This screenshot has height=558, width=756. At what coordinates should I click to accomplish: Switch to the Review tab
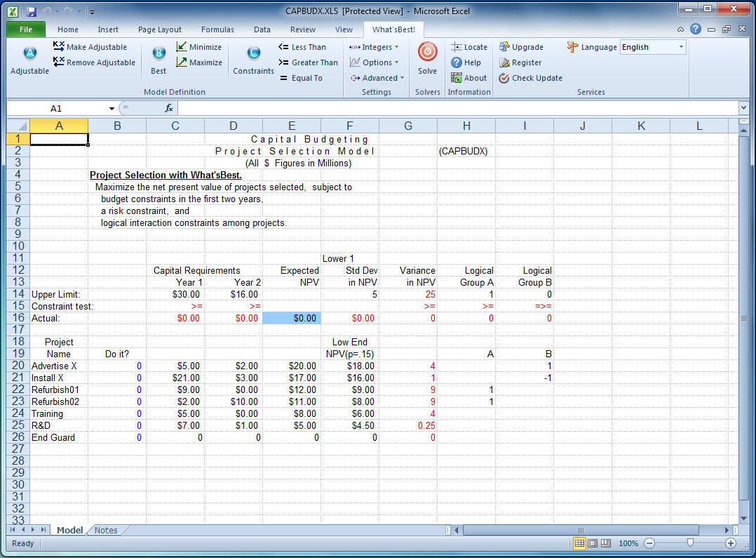pos(303,29)
